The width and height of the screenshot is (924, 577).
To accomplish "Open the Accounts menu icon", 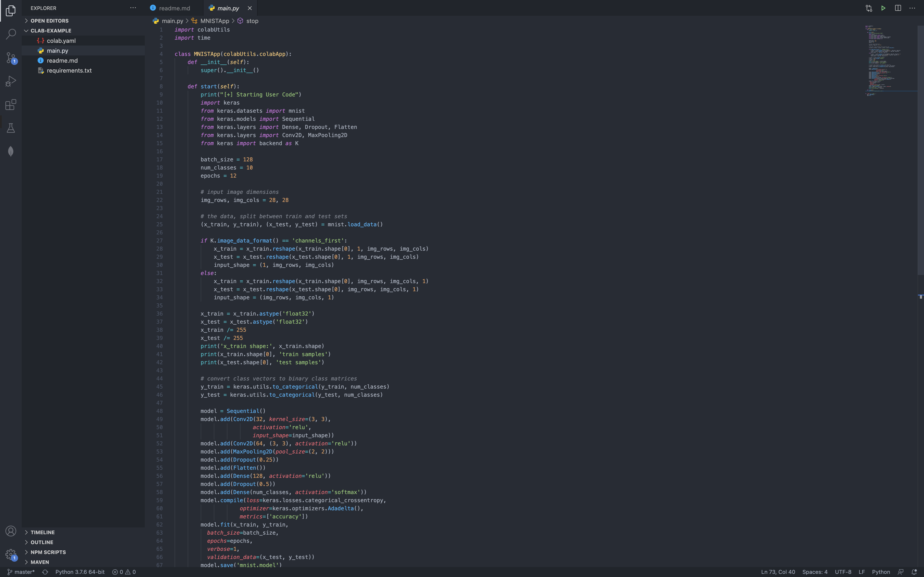I will tap(11, 531).
